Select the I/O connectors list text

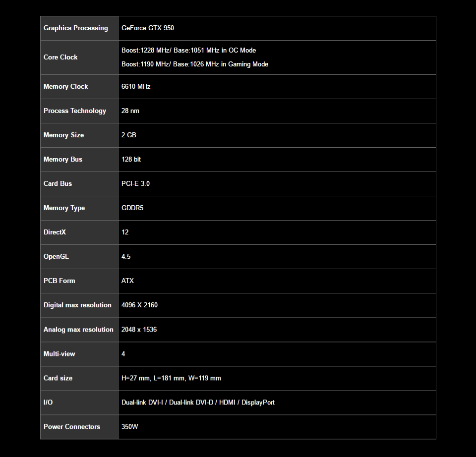click(x=198, y=402)
